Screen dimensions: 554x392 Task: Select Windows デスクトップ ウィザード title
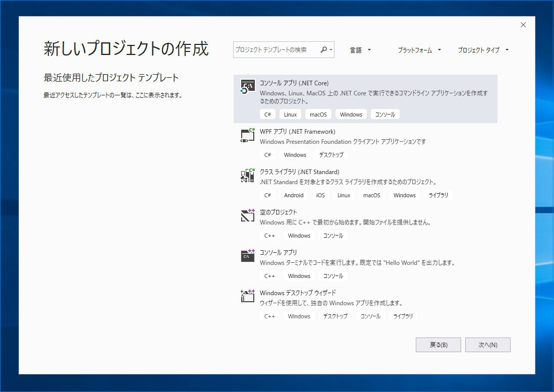point(298,293)
